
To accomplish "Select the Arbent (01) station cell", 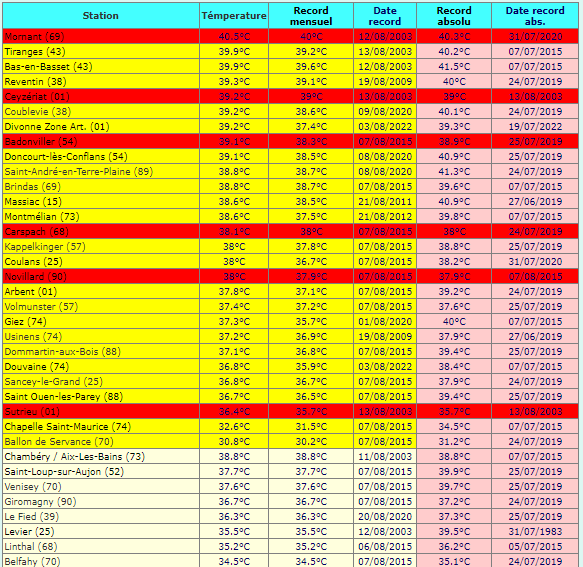I will (x=101, y=291).
